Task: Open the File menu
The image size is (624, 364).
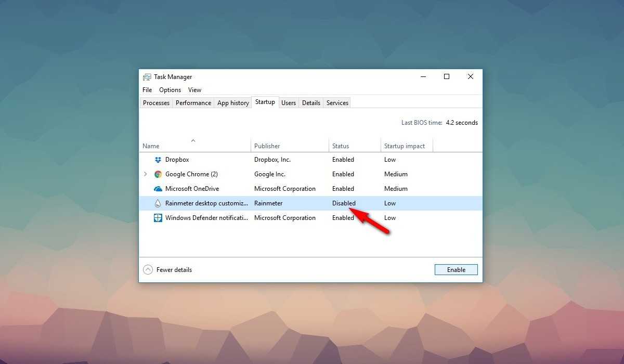Action: [x=147, y=90]
